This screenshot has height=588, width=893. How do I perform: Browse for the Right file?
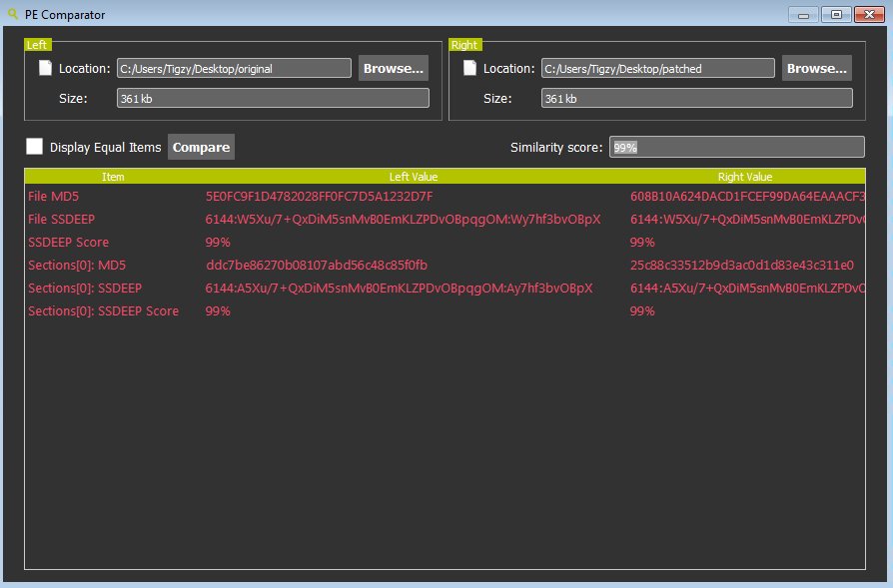click(817, 68)
